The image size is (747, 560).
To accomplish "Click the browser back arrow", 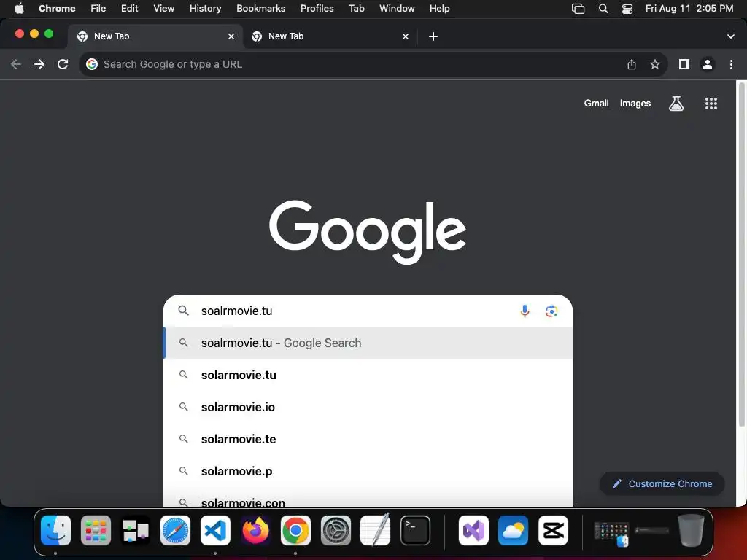I will [x=16, y=64].
